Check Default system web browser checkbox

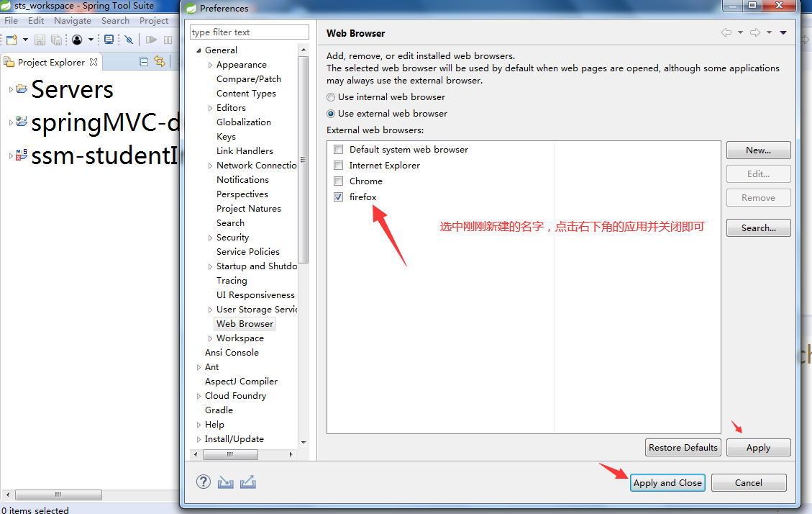pos(338,149)
